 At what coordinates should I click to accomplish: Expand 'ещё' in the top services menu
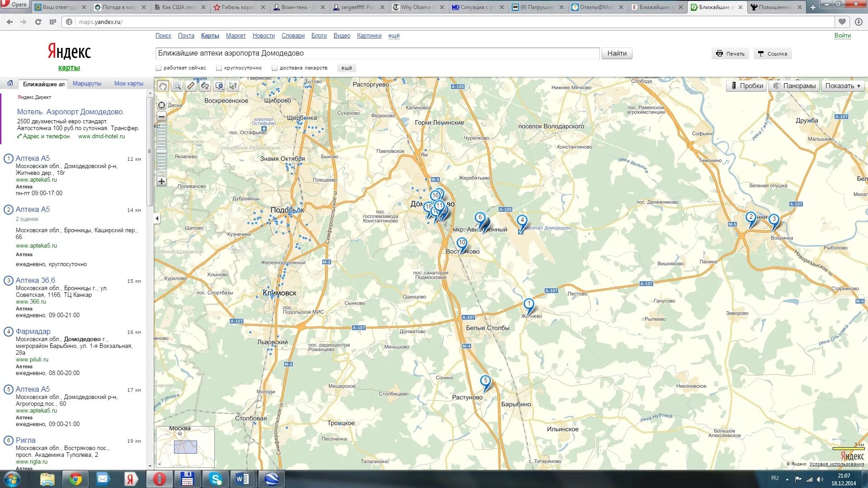[394, 36]
